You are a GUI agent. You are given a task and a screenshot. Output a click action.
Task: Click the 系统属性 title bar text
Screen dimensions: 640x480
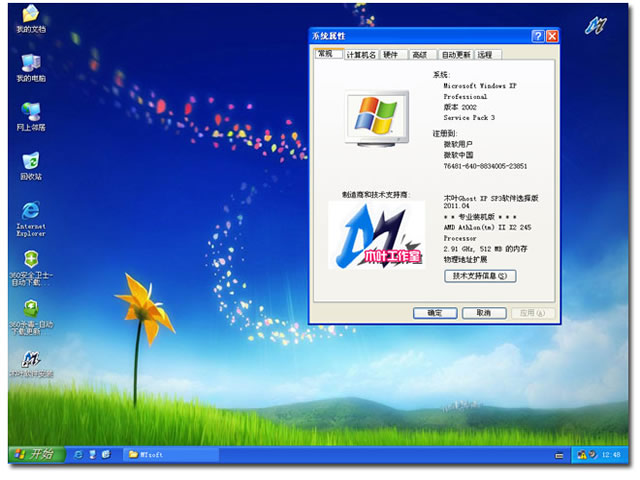[x=329, y=36]
